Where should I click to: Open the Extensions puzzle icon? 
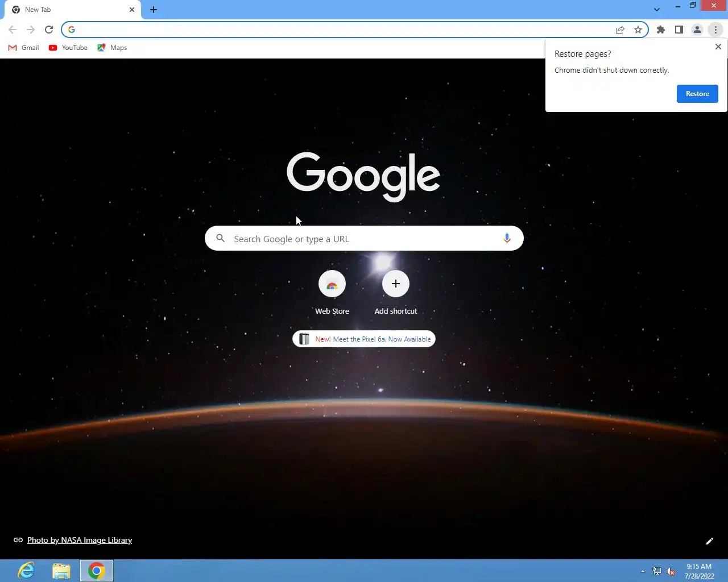tap(661, 30)
